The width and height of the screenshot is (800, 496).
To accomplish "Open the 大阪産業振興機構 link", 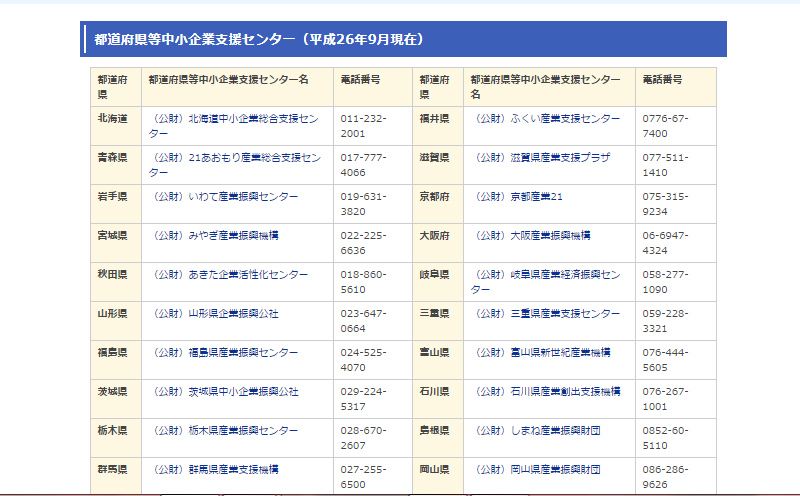I will (x=531, y=235).
